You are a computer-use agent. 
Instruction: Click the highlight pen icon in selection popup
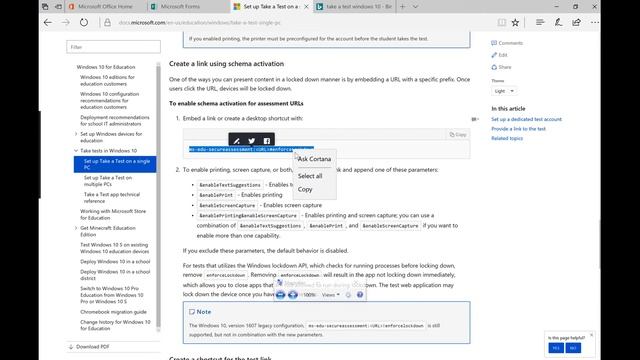236,141
